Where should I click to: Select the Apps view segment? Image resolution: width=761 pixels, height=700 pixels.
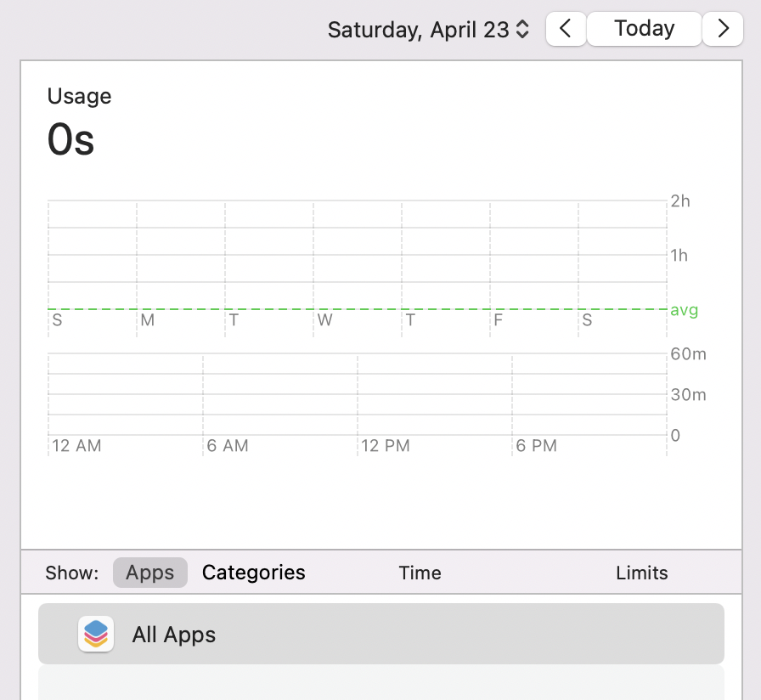pos(149,573)
